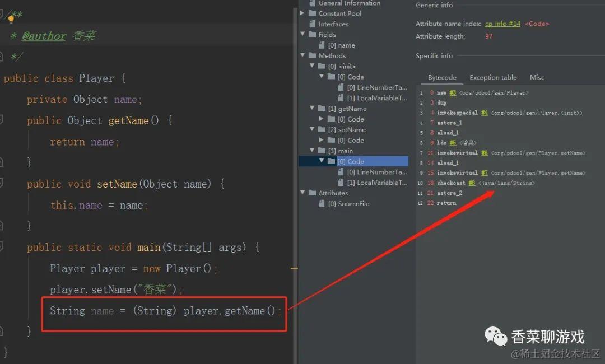Click the fold marker beside main method
This screenshot has width=605, height=364.
[2, 246]
